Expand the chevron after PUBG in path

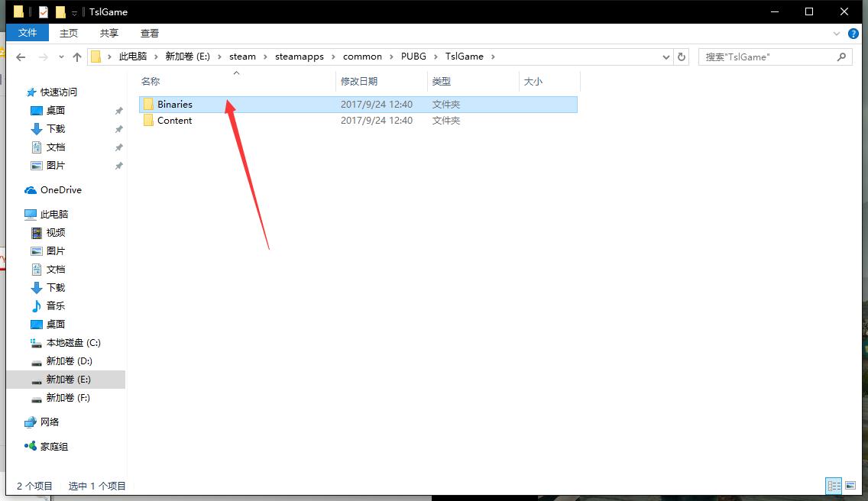[x=436, y=57]
